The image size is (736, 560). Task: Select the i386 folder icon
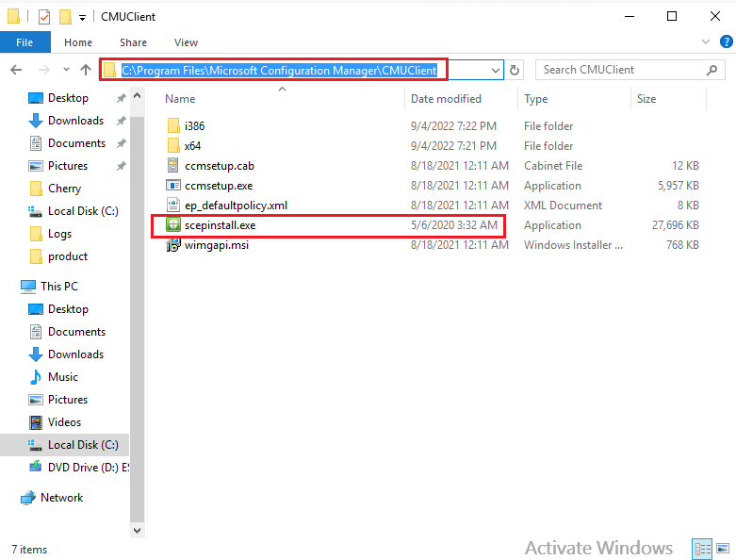[x=173, y=125]
